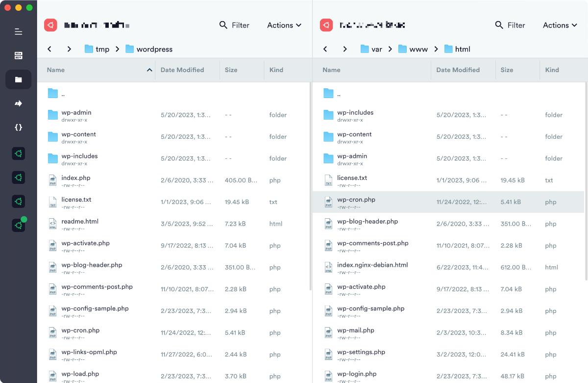
Task: Select wp-content folder icon in left pane
Action: click(53, 137)
